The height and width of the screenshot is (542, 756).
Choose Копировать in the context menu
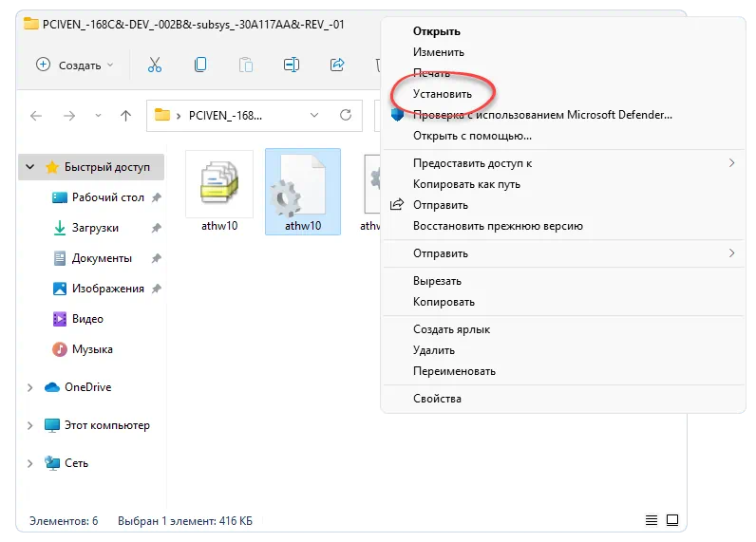444,302
